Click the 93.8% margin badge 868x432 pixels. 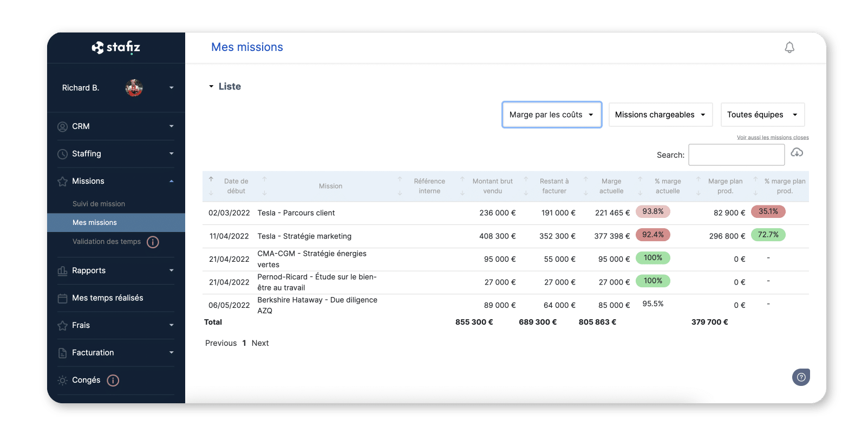click(653, 212)
